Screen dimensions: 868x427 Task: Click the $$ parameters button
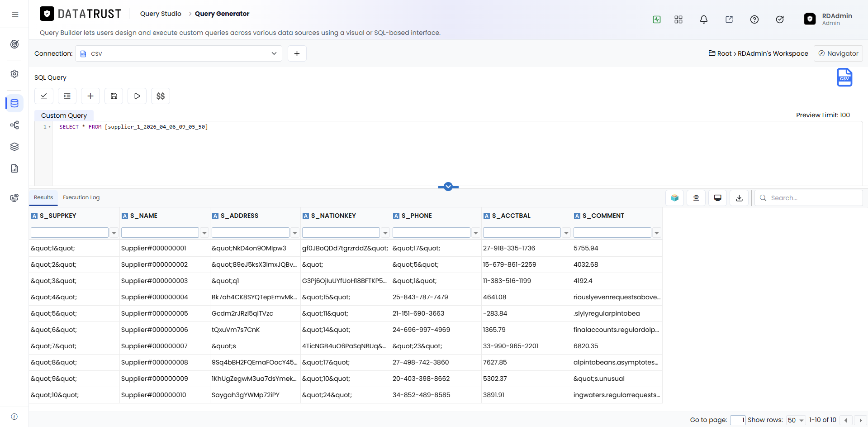[161, 96]
